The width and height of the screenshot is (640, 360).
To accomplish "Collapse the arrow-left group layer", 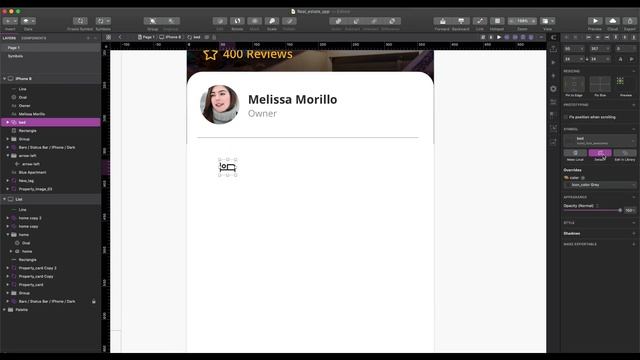I will click(7, 156).
